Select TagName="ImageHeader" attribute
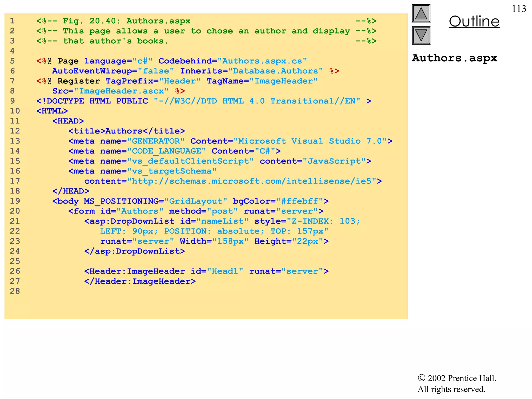This screenshot has width=532, height=399. [x=262, y=81]
